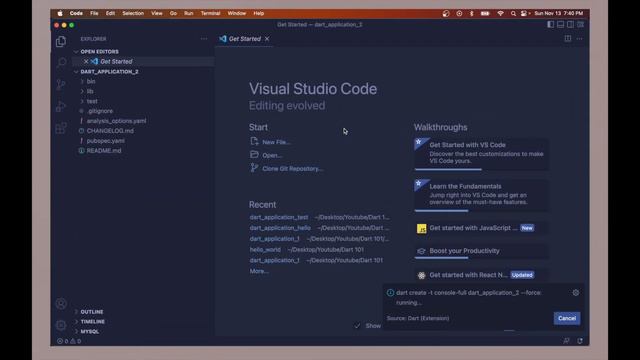This screenshot has width=640, height=360.
Task: Open Get started with React N... walkthrough
Action: click(481, 275)
